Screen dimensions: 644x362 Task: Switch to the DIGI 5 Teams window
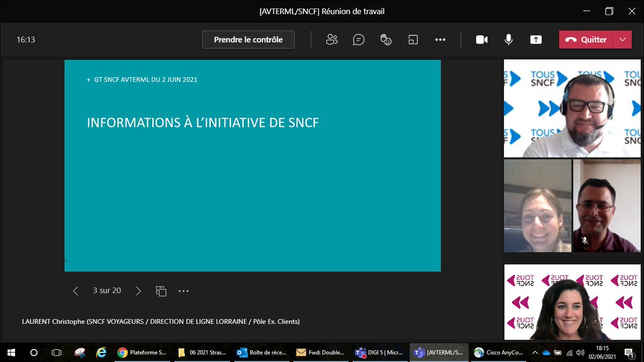click(x=379, y=352)
